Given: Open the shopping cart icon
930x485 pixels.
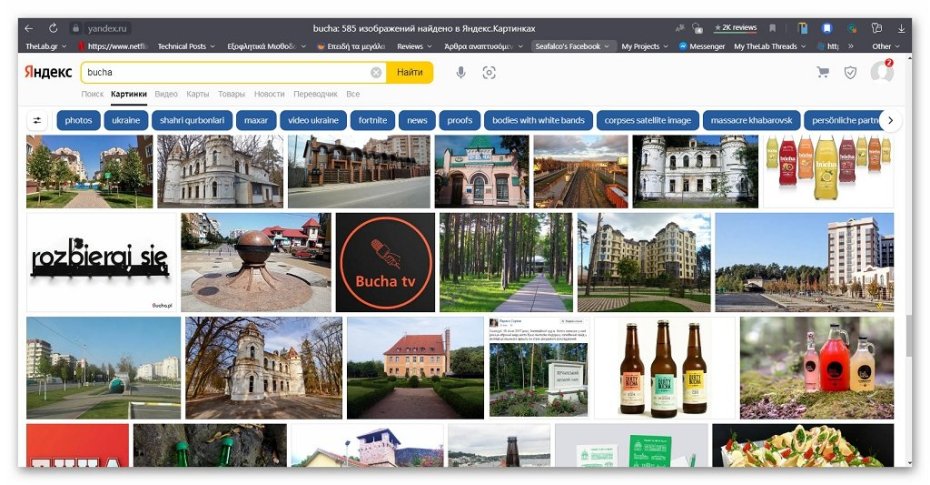Looking at the screenshot, I should [823, 72].
